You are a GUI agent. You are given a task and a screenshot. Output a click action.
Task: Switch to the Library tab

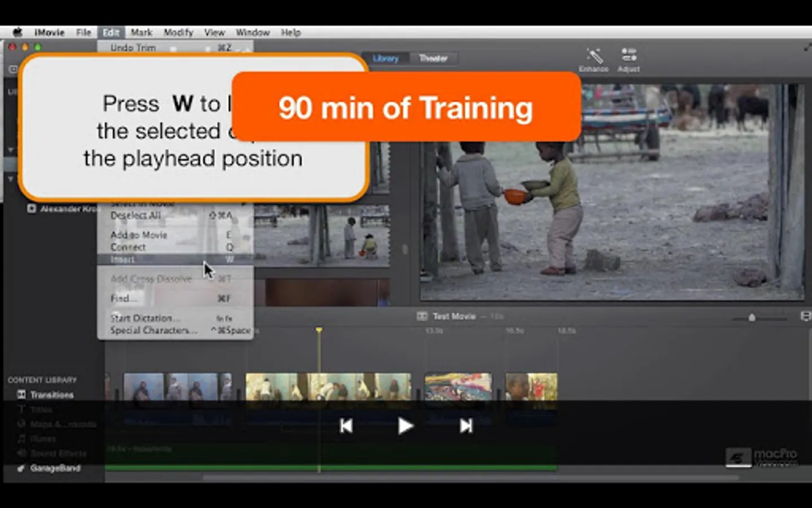[386, 58]
